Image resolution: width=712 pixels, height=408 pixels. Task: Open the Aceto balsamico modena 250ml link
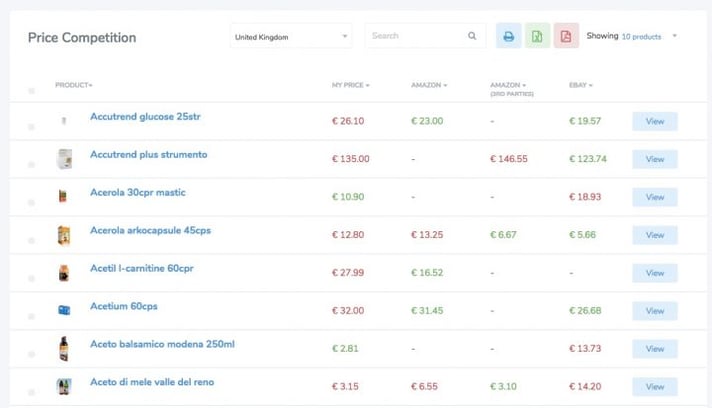tap(162, 344)
